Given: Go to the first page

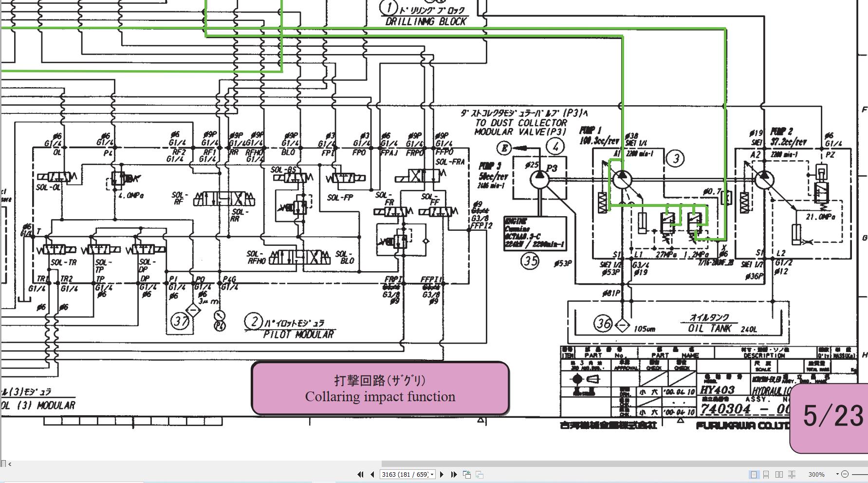Looking at the screenshot, I should [360, 474].
